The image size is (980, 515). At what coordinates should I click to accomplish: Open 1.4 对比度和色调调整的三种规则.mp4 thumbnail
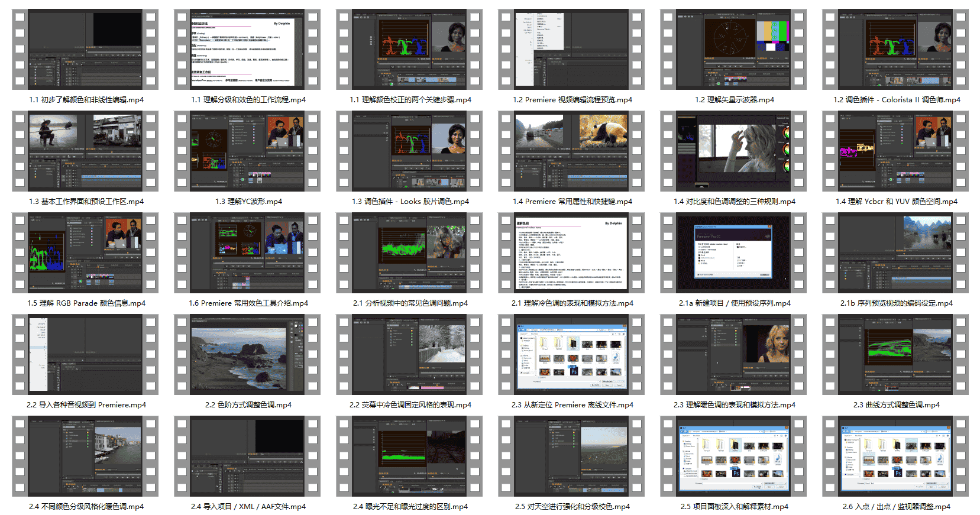click(x=733, y=151)
